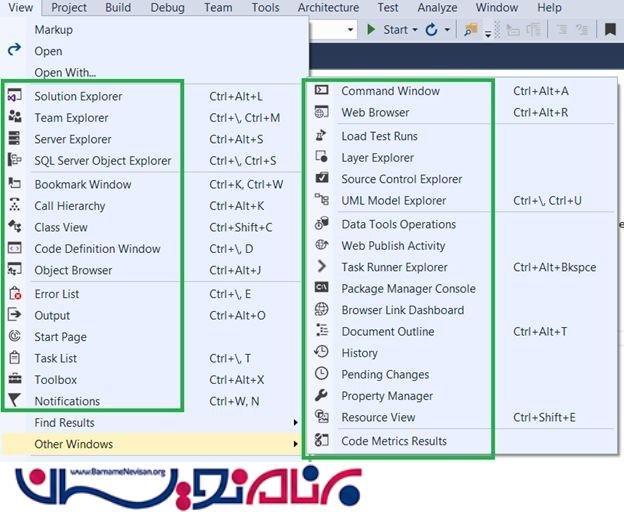Click the Notifications flag icon
The width and height of the screenshot is (624, 512).
click(x=14, y=400)
